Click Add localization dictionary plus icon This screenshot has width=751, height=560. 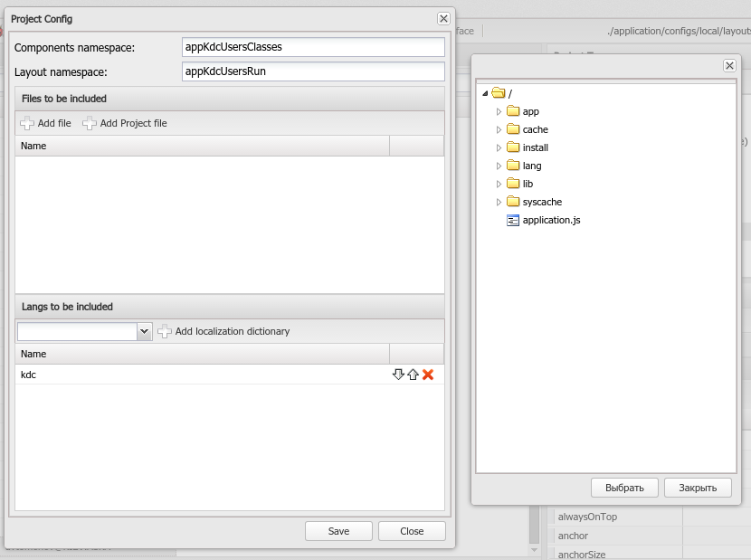(x=165, y=331)
